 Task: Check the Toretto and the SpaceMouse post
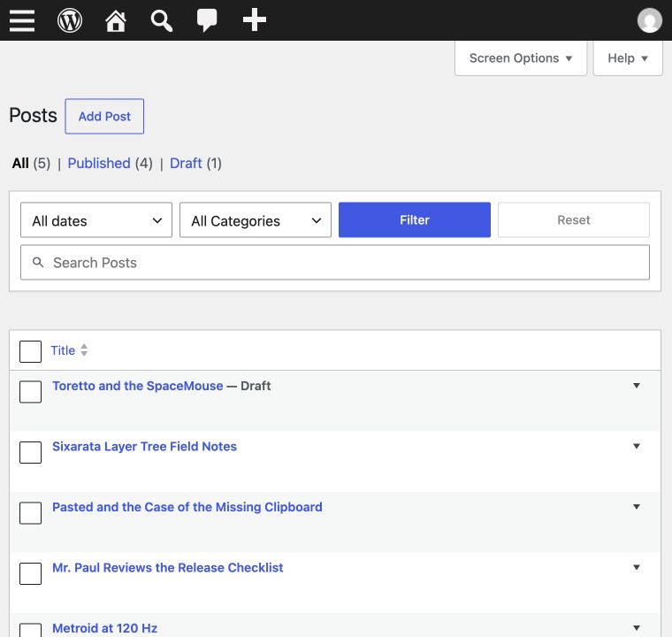[x=30, y=392]
